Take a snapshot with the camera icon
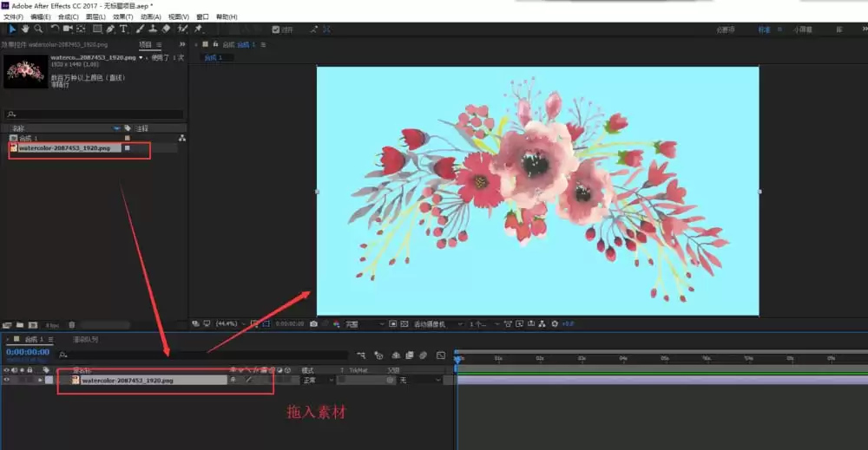Viewport: 868px width, 450px height. [313, 324]
